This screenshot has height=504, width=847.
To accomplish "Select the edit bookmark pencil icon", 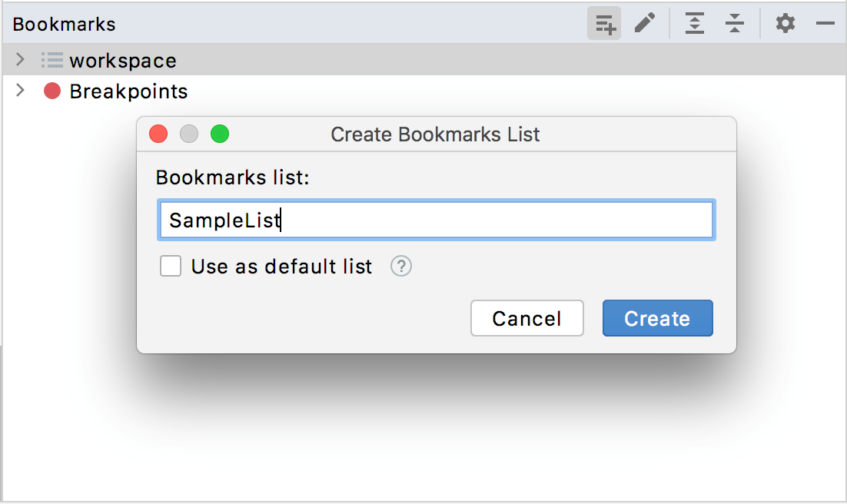I will pos(644,23).
